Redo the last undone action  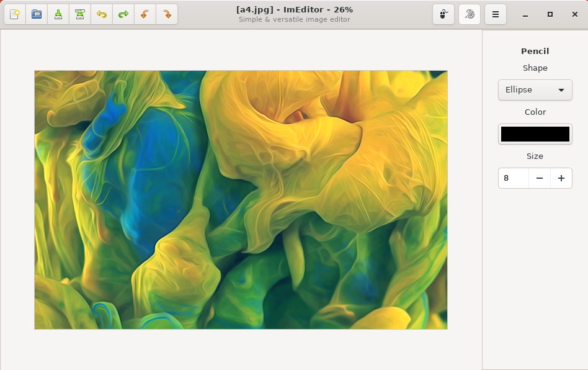pos(123,14)
